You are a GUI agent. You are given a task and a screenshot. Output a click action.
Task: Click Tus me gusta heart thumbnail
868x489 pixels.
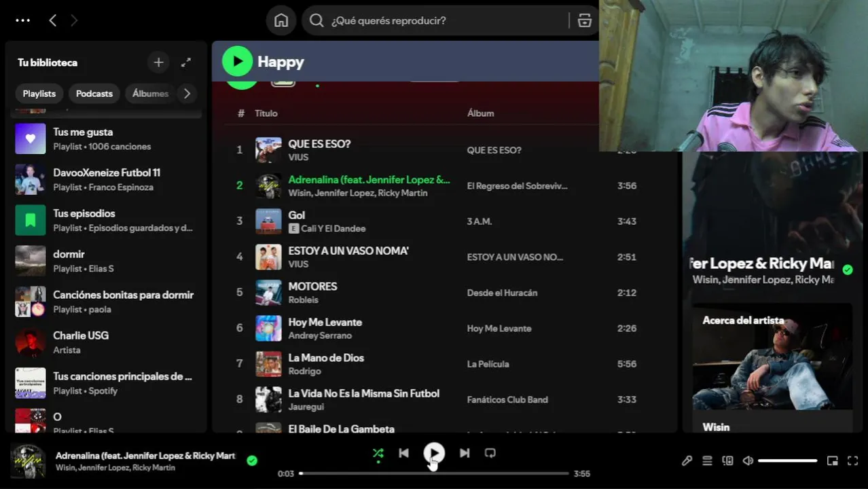point(31,139)
